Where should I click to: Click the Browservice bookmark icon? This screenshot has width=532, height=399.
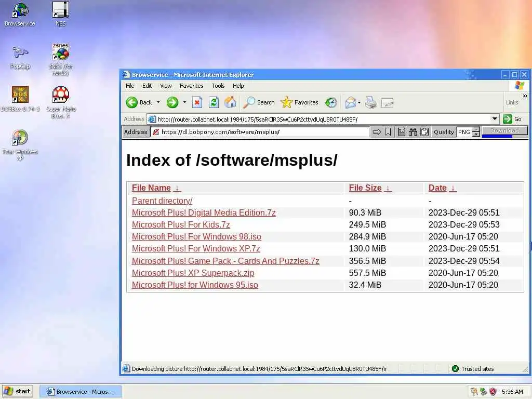(x=388, y=132)
